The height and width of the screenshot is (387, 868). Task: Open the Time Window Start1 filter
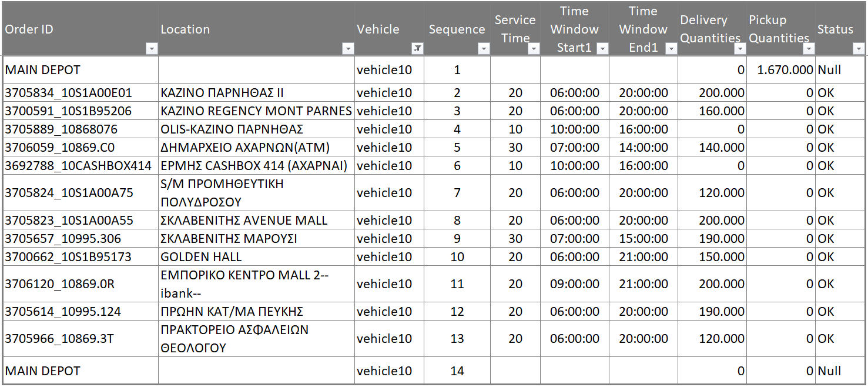click(602, 49)
